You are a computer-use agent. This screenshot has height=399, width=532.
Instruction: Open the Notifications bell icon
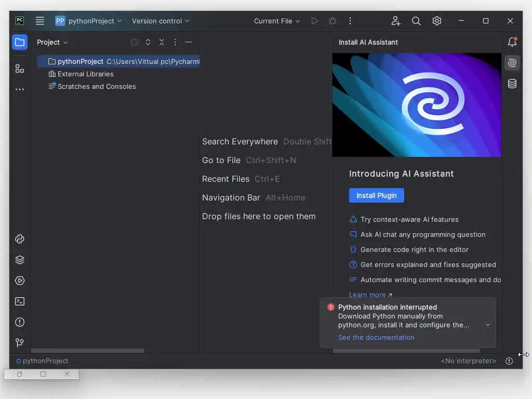(x=512, y=42)
